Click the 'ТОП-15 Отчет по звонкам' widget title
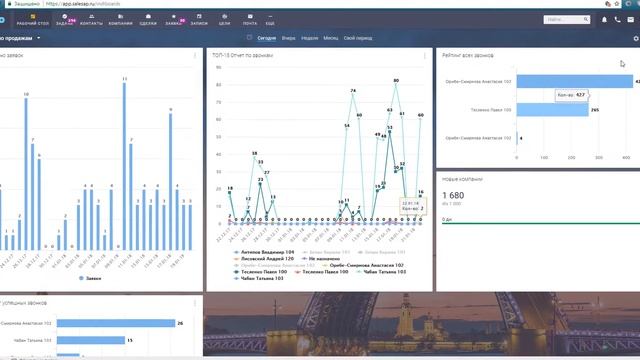The height and width of the screenshot is (360, 640). click(242, 55)
